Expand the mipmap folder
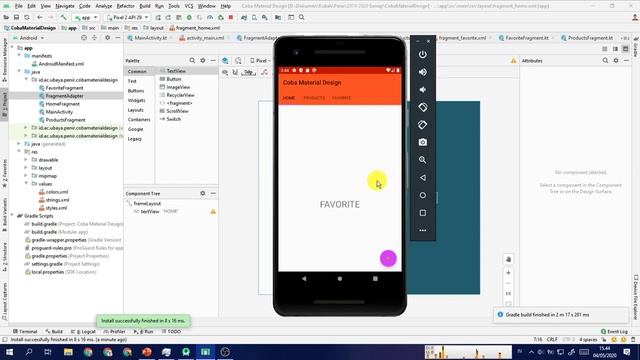This screenshot has width=640, height=360. [x=26, y=176]
